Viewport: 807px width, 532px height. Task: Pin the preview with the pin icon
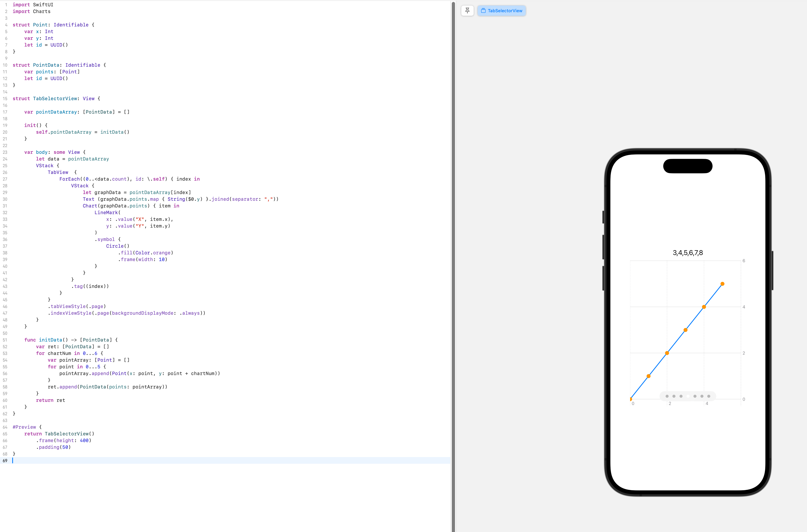point(467,10)
